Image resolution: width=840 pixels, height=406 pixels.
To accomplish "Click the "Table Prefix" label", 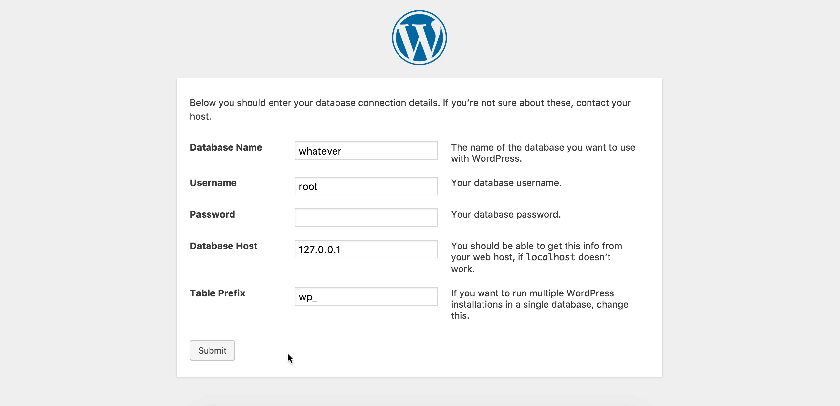I will tap(218, 293).
